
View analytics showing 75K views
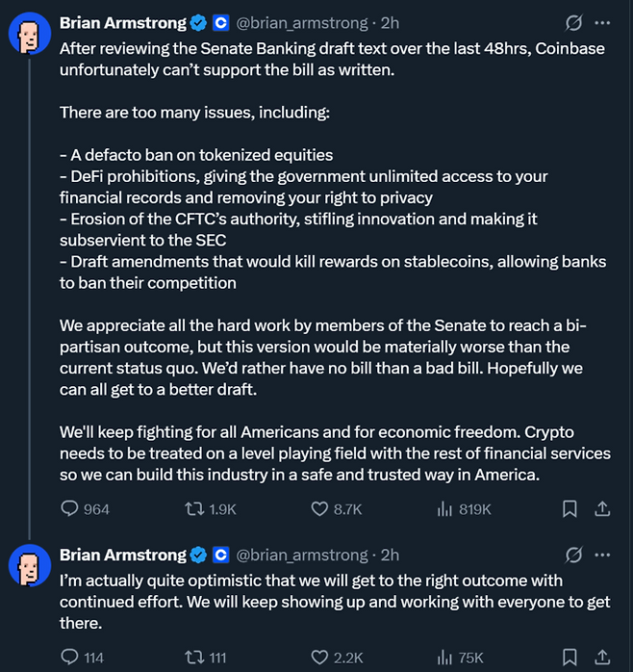click(x=444, y=658)
